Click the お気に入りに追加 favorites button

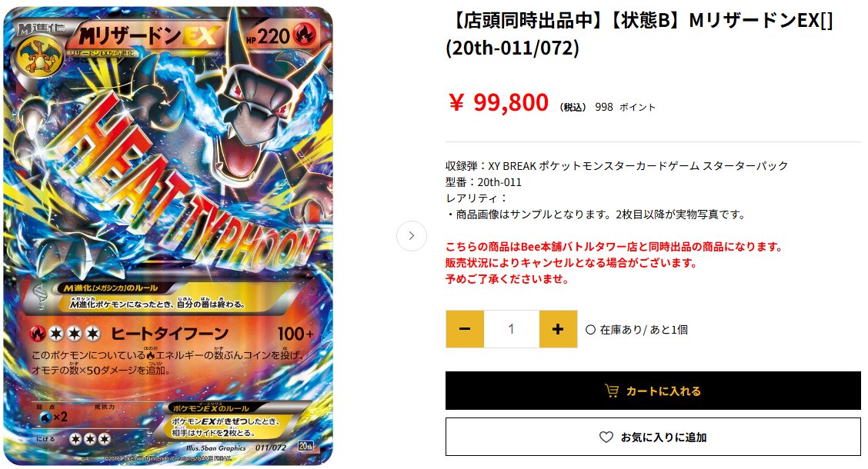tap(653, 437)
